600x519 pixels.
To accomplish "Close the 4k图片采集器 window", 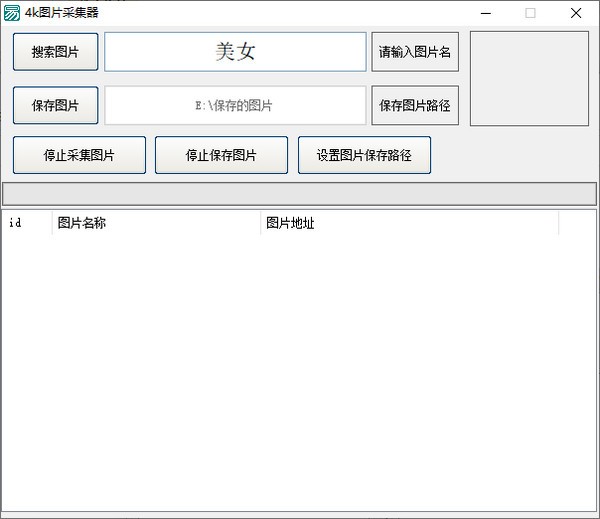I will click(576, 13).
